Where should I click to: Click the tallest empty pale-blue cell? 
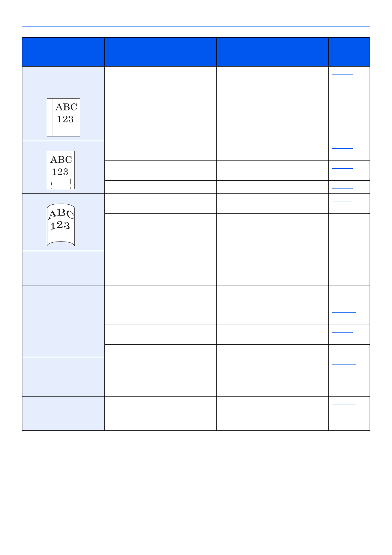pos(63,321)
